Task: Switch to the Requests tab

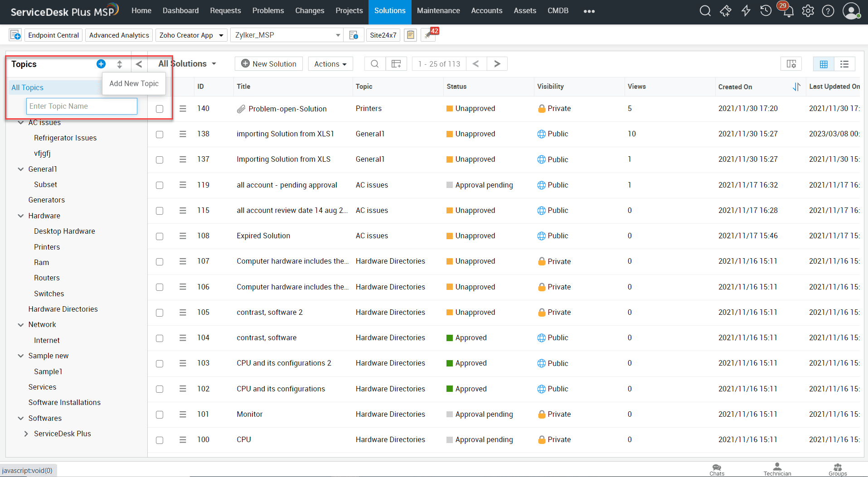Action: [225, 10]
